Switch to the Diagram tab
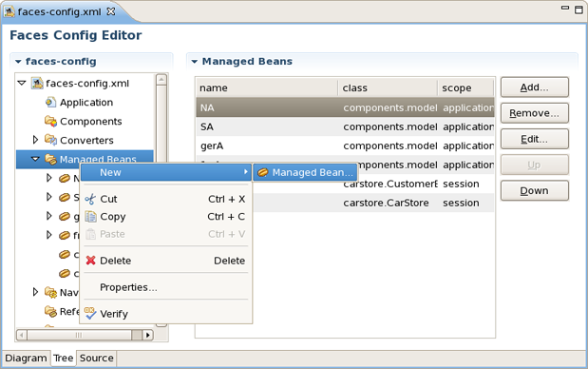Image resolution: width=588 pixels, height=369 pixels. point(26,359)
